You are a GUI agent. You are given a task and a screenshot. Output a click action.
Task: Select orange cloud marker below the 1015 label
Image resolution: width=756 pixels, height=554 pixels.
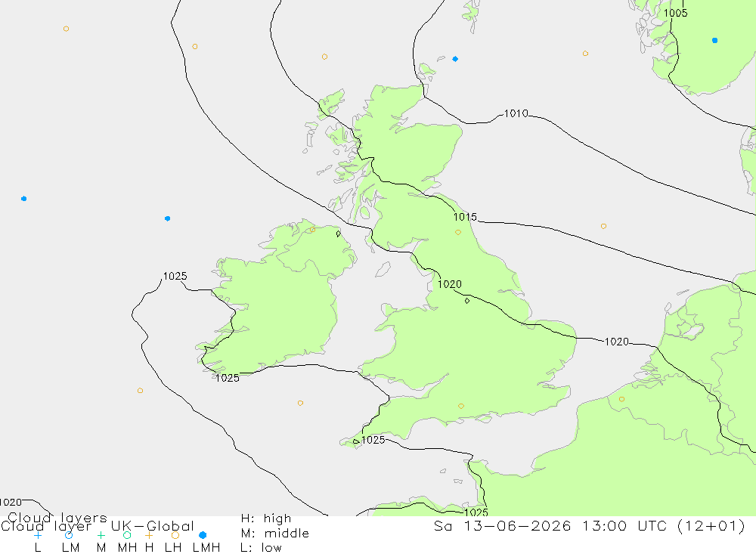458,232
